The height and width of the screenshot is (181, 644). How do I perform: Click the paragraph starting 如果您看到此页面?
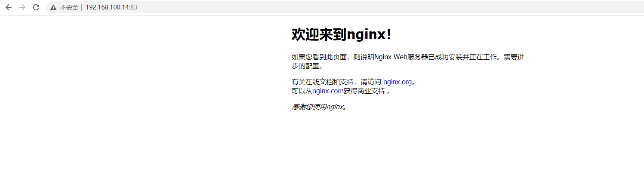(x=412, y=61)
